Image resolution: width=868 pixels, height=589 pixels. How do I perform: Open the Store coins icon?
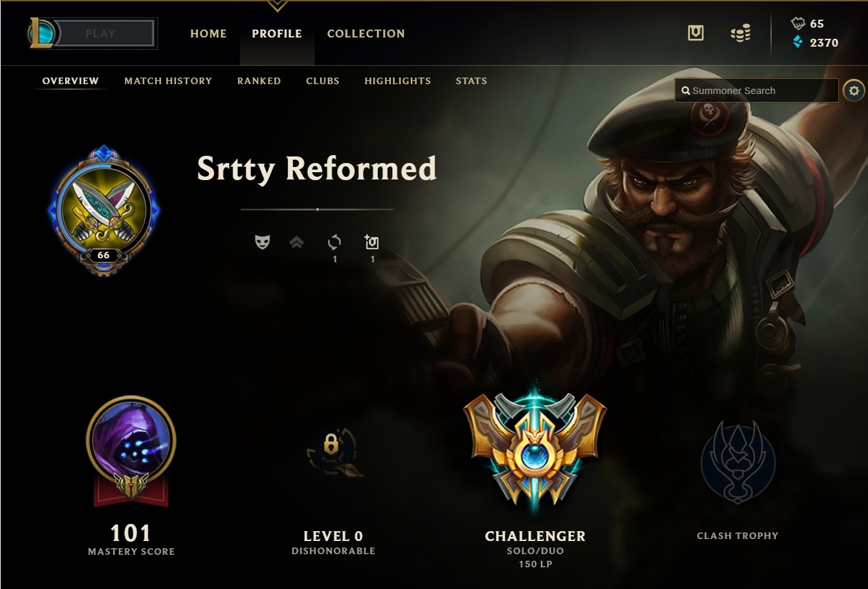coord(741,33)
